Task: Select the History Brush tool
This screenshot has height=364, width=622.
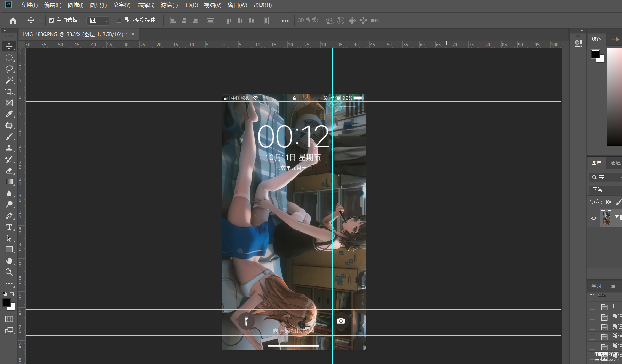Action: [x=9, y=159]
